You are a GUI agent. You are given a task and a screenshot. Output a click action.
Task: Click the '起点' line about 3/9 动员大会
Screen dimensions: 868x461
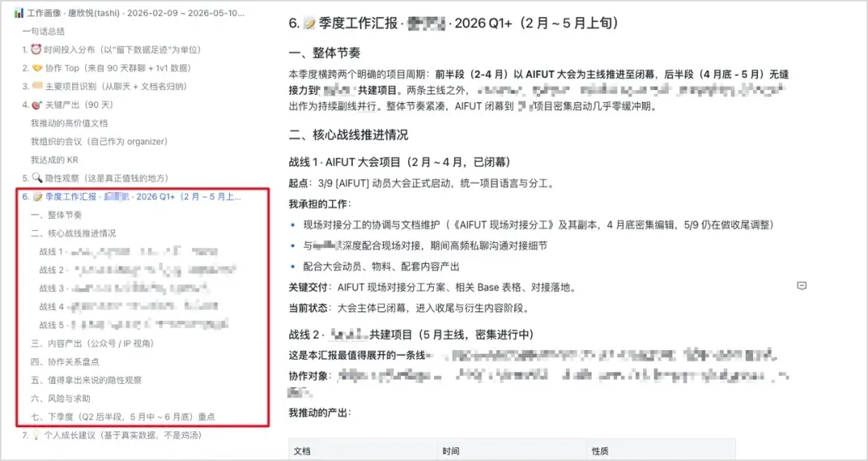[x=422, y=183]
